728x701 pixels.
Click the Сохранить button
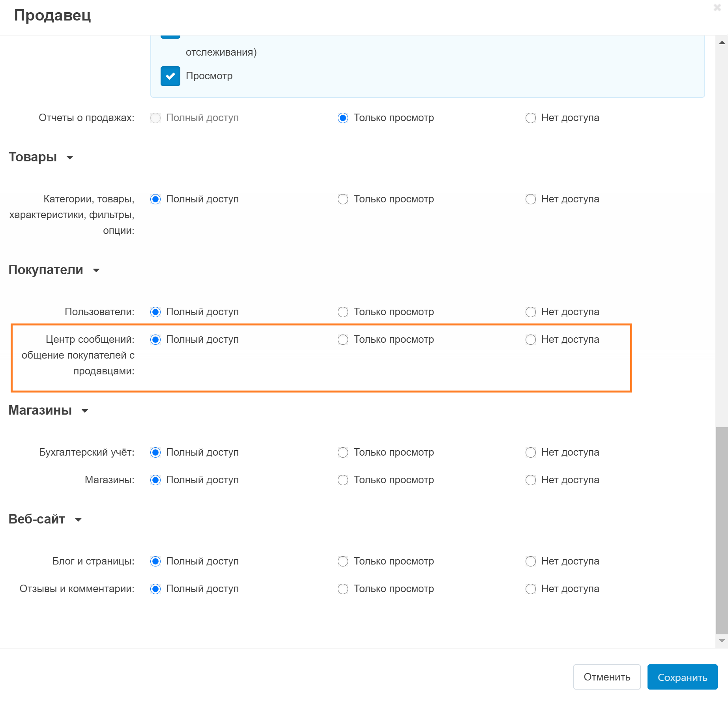(x=682, y=677)
